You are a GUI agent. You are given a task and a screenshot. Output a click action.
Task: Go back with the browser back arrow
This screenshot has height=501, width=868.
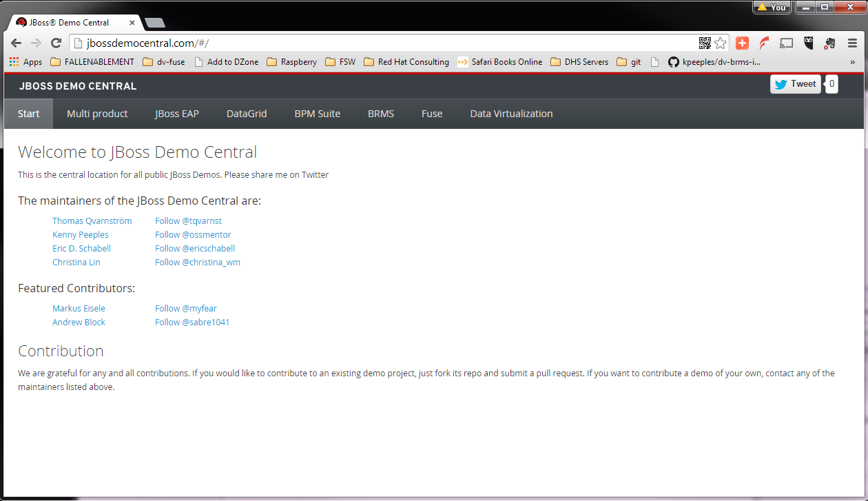click(x=16, y=43)
